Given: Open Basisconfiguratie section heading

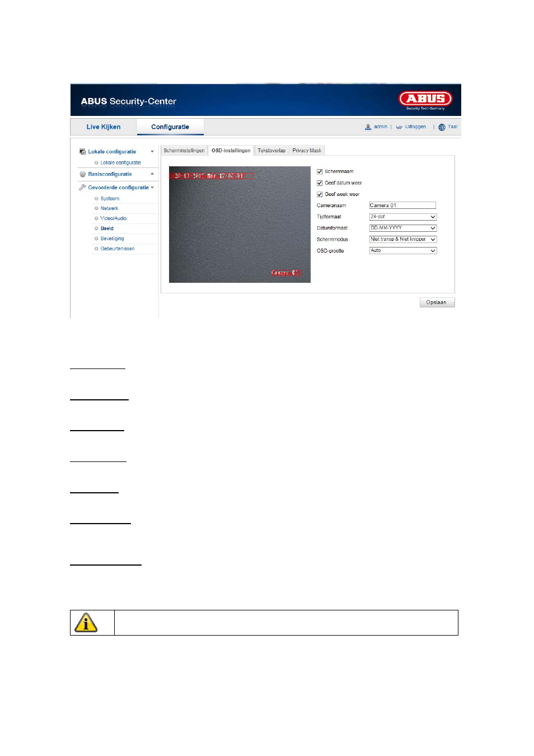Looking at the screenshot, I should tap(110, 174).
